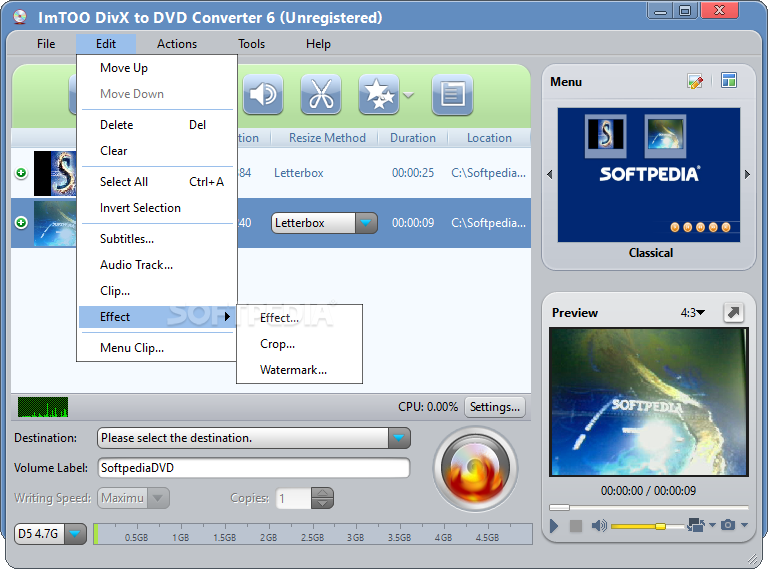Click the Location column header
768x569 pixels.
(489, 138)
